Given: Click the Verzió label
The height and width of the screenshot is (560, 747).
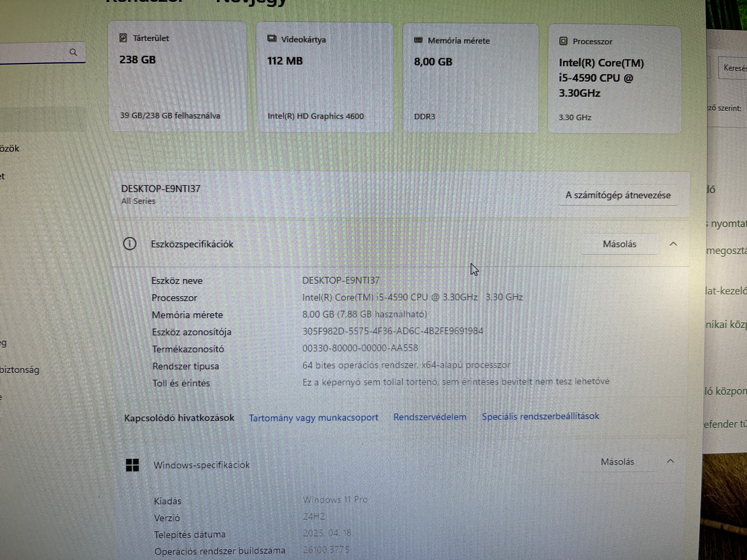Looking at the screenshot, I should (167, 518).
